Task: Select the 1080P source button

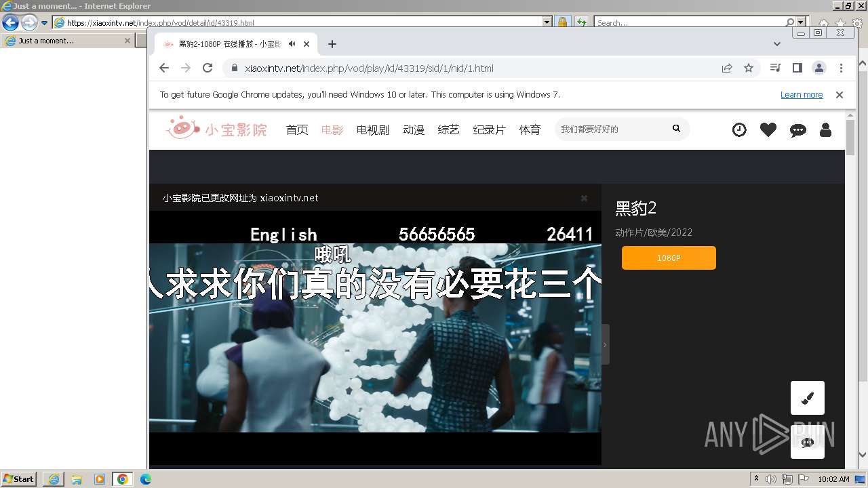Action: click(x=669, y=258)
